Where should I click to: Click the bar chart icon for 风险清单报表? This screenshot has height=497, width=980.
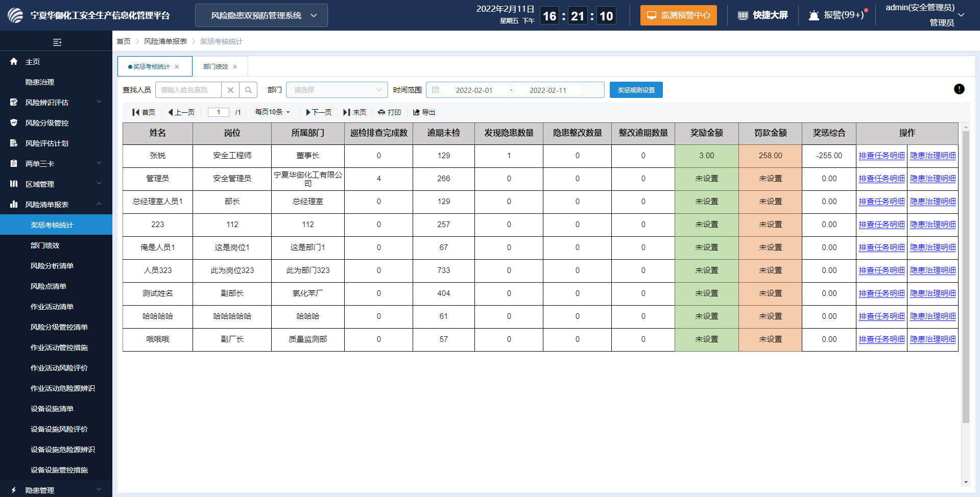click(14, 204)
